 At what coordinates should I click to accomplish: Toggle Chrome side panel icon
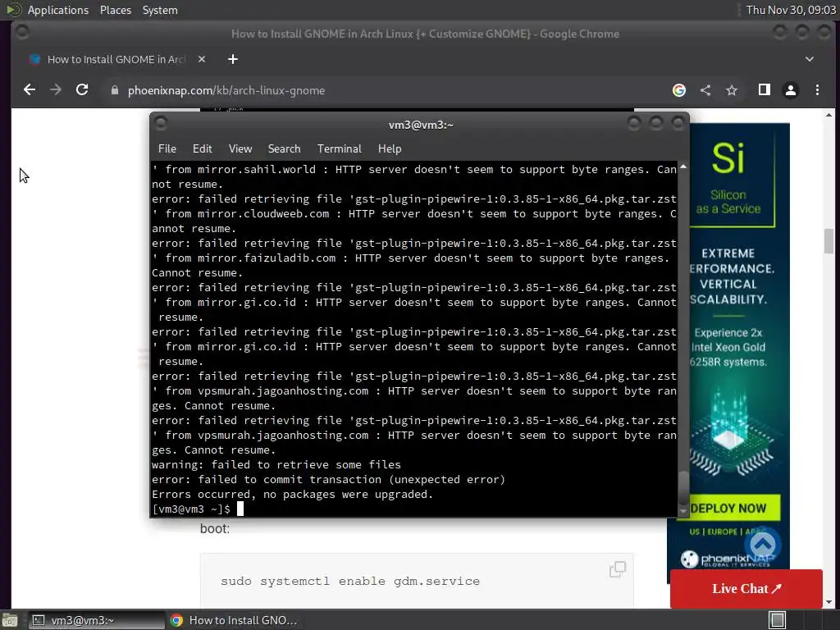coord(765,90)
